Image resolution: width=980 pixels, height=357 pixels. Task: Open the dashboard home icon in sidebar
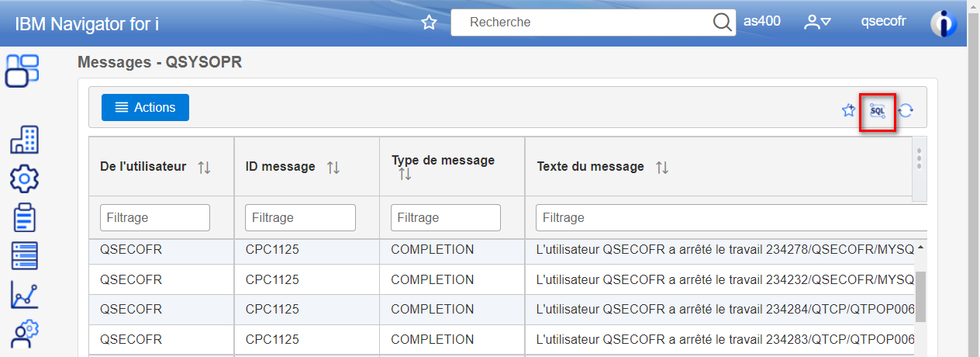(x=22, y=71)
